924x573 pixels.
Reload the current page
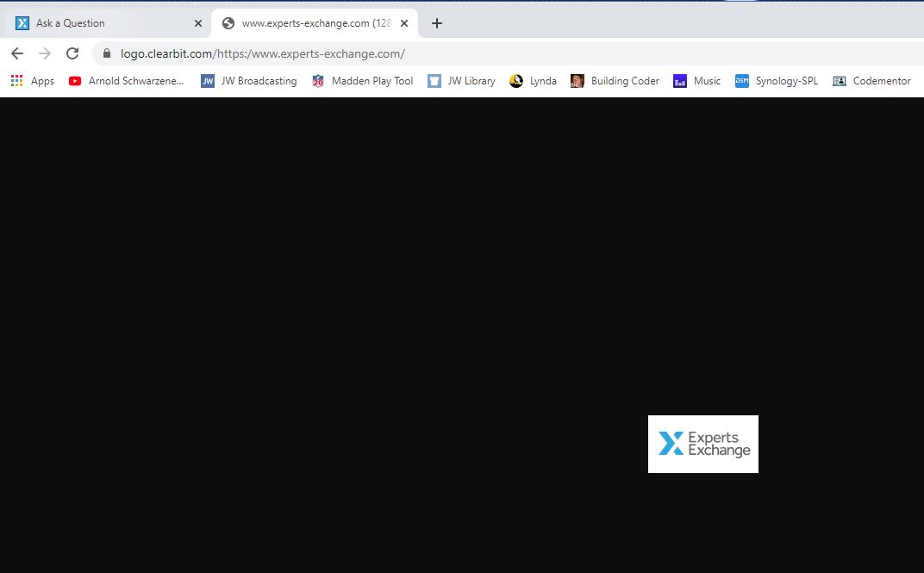pyautogui.click(x=72, y=53)
